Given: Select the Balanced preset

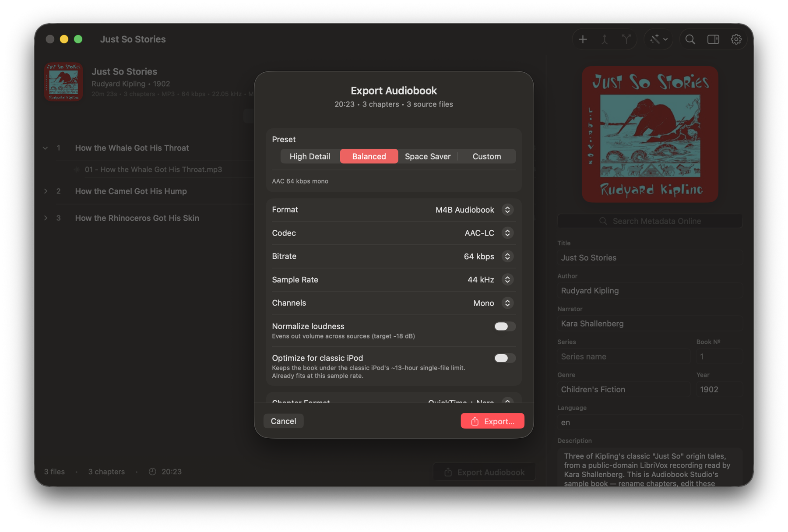Looking at the screenshot, I should tap(369, 156).
